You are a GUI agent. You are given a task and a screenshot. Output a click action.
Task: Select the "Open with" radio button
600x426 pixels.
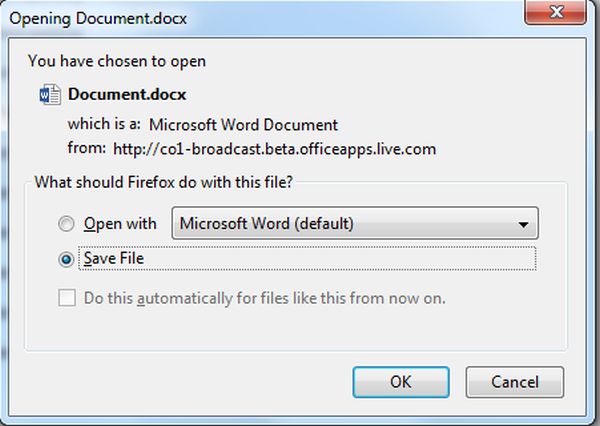[67, 224]
